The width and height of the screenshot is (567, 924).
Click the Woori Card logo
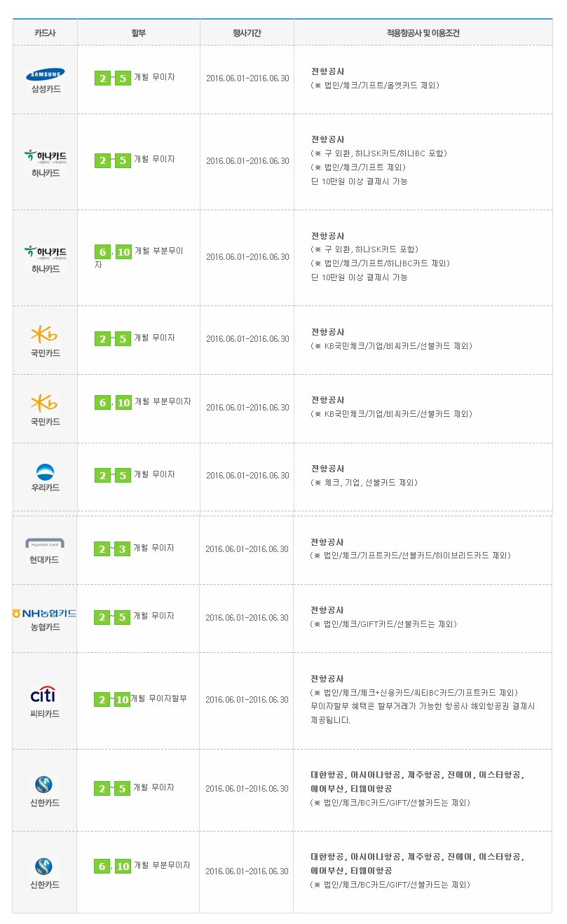(46, 471)
